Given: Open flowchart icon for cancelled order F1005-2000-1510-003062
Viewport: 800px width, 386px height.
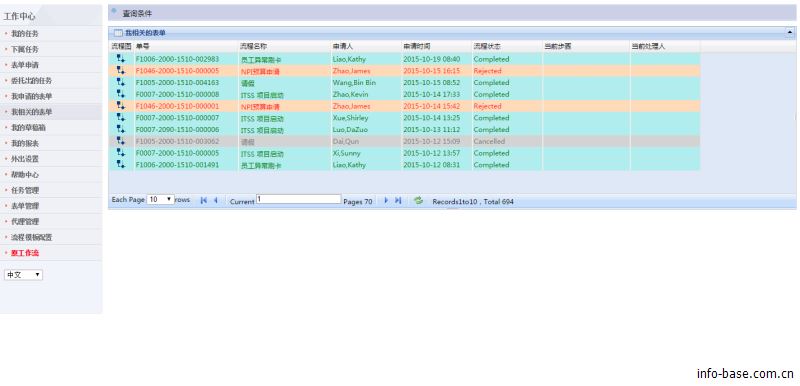Looking at the screenshot, I should tap(121, 141).
